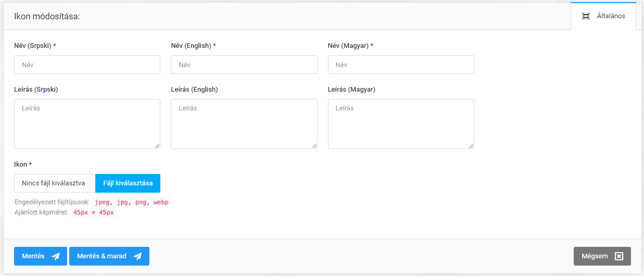This screenshot has width=644, height=276.
Task: Click the Ikon field label
Action: pos(23,165)
